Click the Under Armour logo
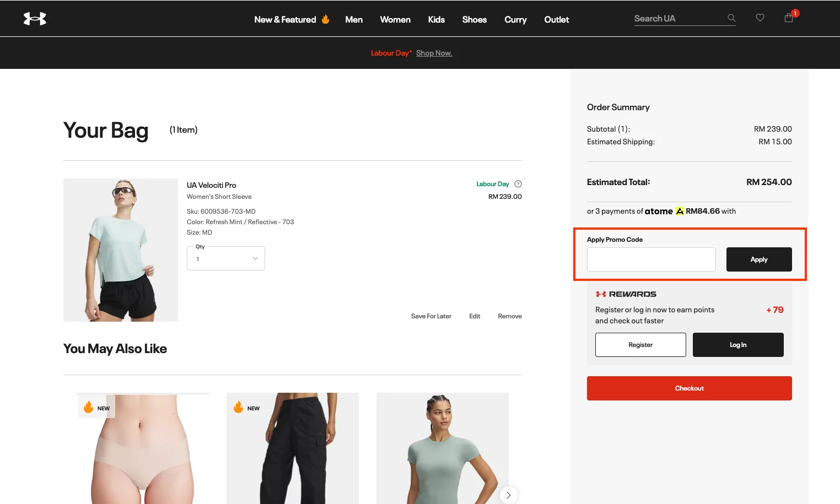 (35, 19)
